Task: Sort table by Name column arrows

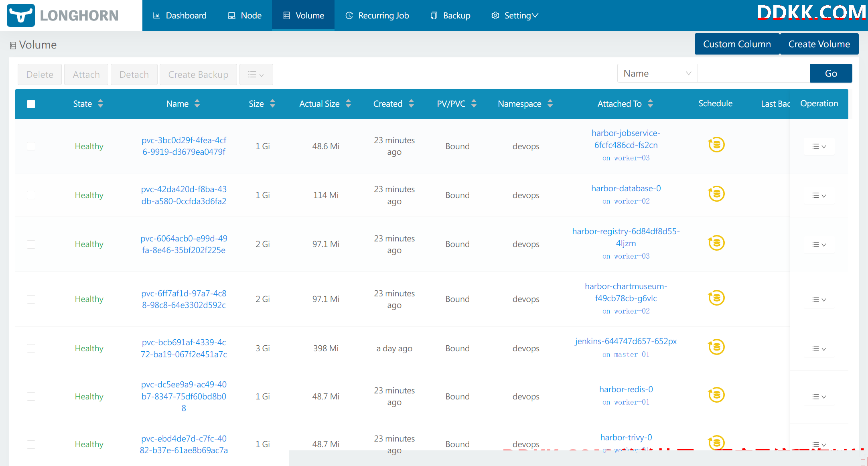Action: (197, 103)
